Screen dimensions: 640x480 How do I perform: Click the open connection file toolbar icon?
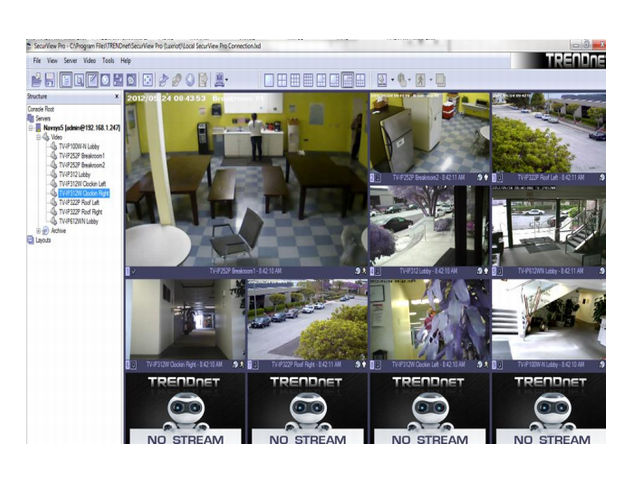37,80
